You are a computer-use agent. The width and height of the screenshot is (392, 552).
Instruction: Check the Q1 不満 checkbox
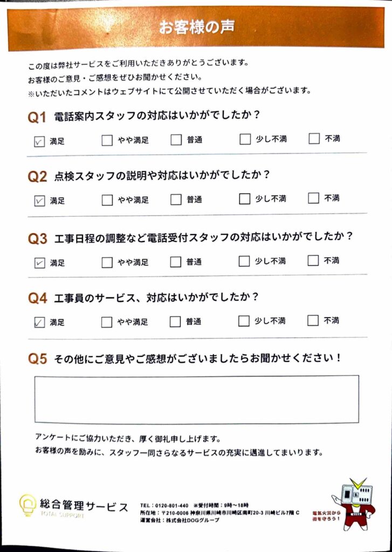314,139
